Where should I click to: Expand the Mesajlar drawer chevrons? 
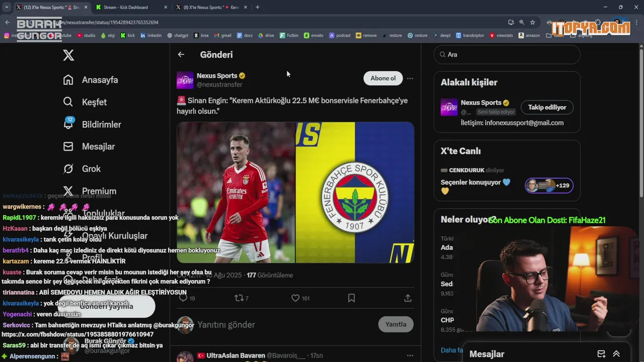(x=616, y=354)
